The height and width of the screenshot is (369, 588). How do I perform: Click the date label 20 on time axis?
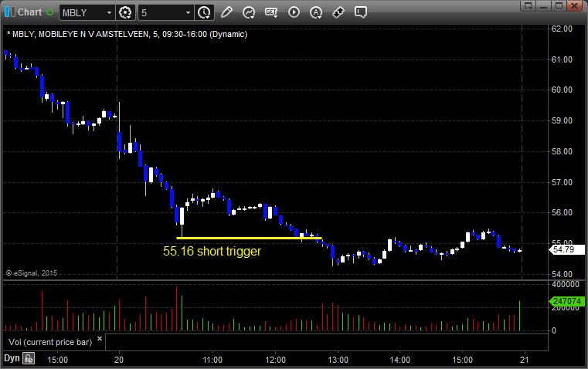click(x=119, y=360)
